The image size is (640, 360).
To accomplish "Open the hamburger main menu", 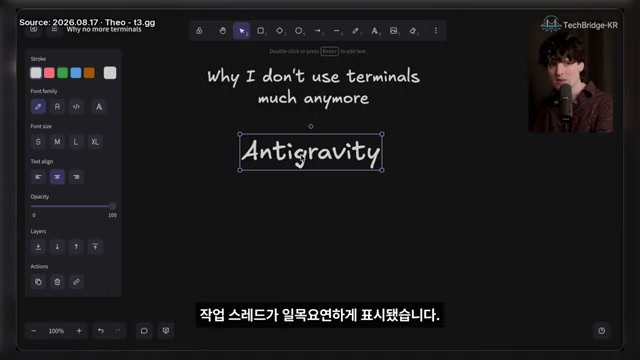I will 54,29.
